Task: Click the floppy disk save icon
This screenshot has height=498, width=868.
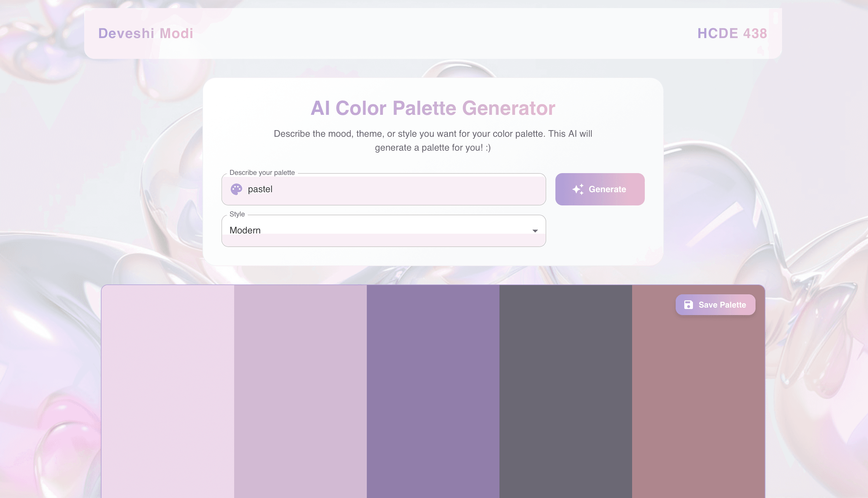Action: click(x=688, y=305)
